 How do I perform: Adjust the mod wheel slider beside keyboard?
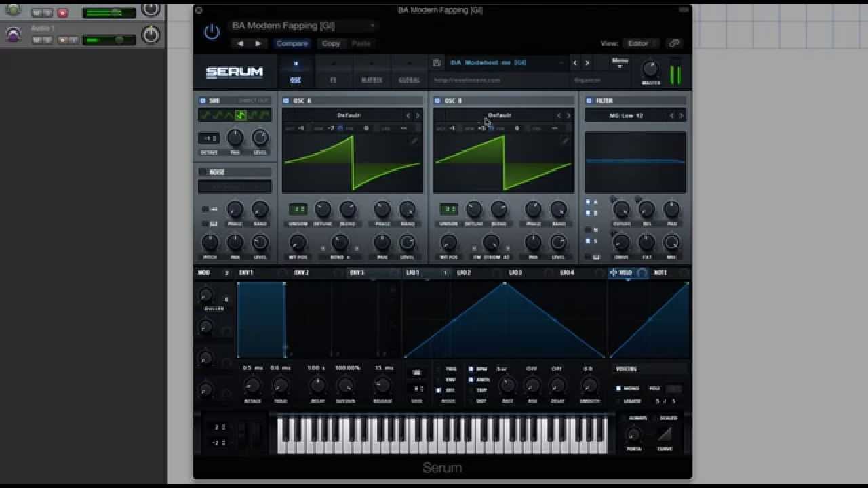pos(256,434)
